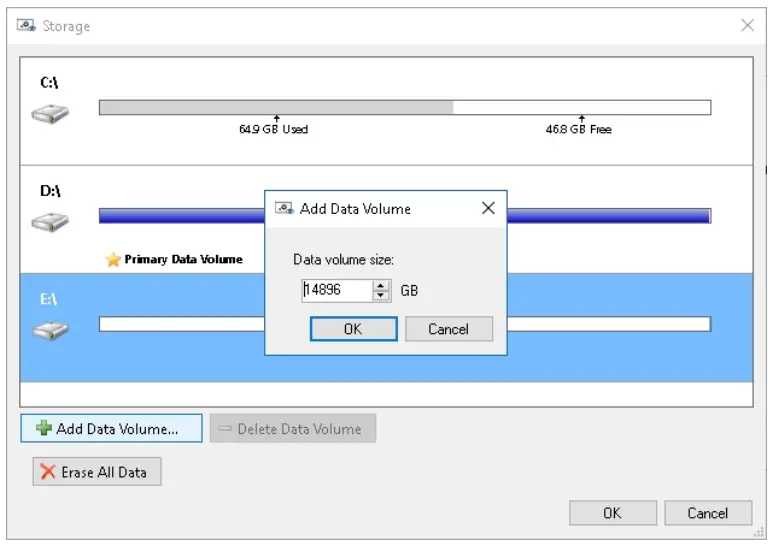
Task: Cancel the Add Data Volume dialog
Action: (x=448, y=329)
